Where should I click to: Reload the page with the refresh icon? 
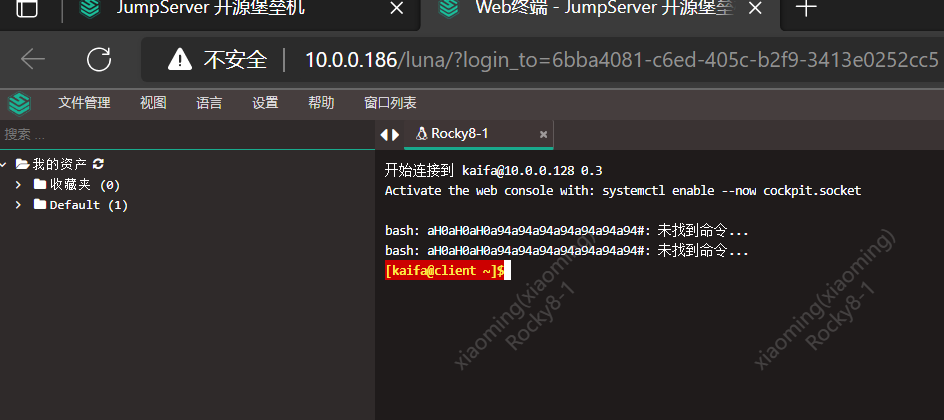click(x=99, y=59)
